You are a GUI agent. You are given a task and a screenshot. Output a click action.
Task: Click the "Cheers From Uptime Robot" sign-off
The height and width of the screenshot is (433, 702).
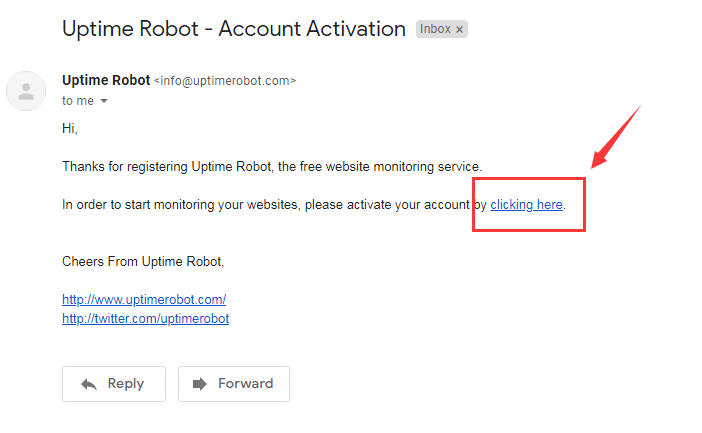click(x=143, y=262)
